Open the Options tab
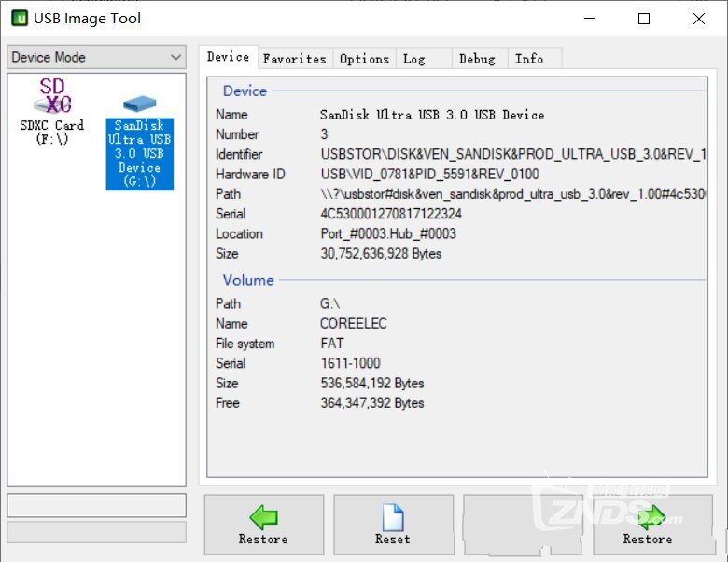The width and height of the screenshot is (728, 562). tap(364, 59)
